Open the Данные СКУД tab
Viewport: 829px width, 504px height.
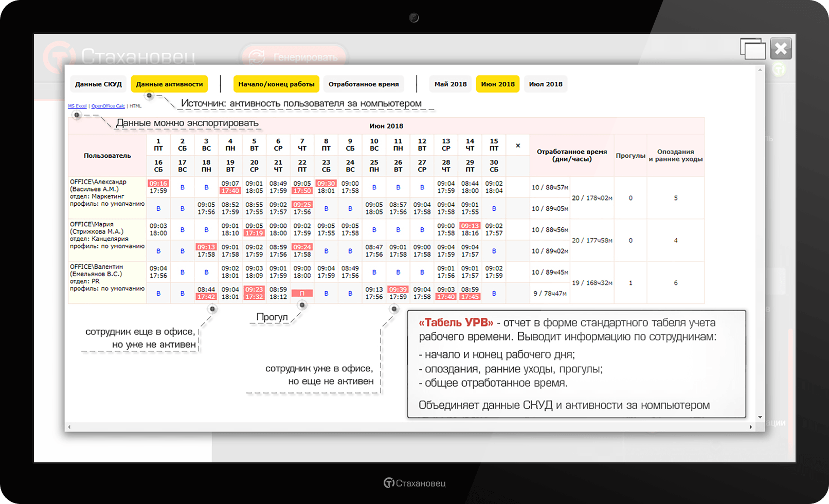[98, 84]
